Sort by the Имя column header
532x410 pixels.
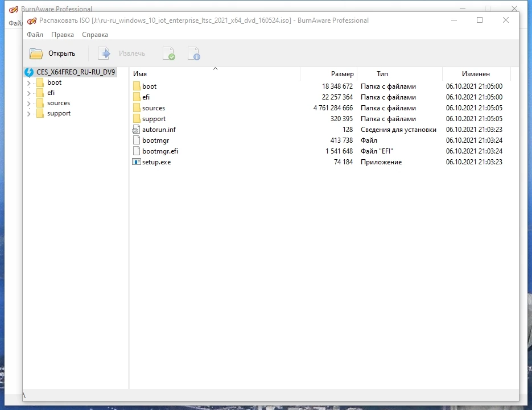click(215, 73)
